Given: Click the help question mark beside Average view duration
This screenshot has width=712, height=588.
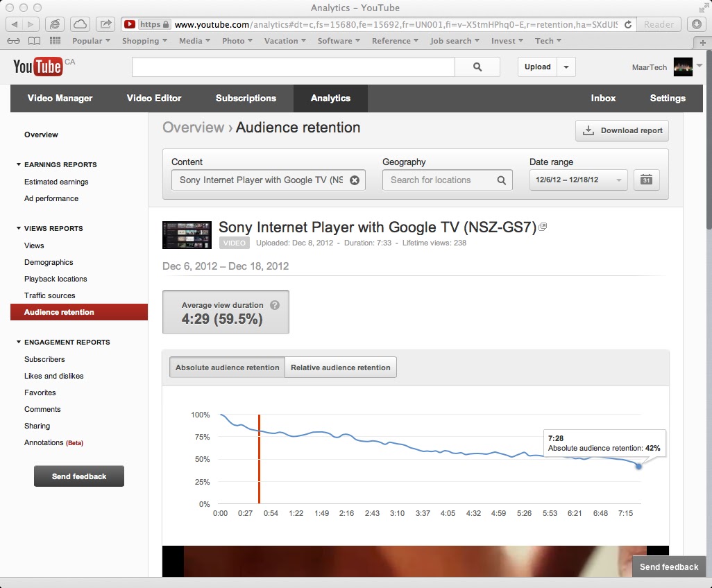Looking at the screenshot, I should pos(275,305).
